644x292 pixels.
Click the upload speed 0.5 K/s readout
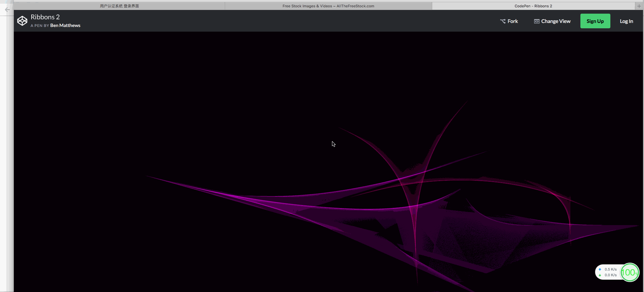(x=610, y=269)
